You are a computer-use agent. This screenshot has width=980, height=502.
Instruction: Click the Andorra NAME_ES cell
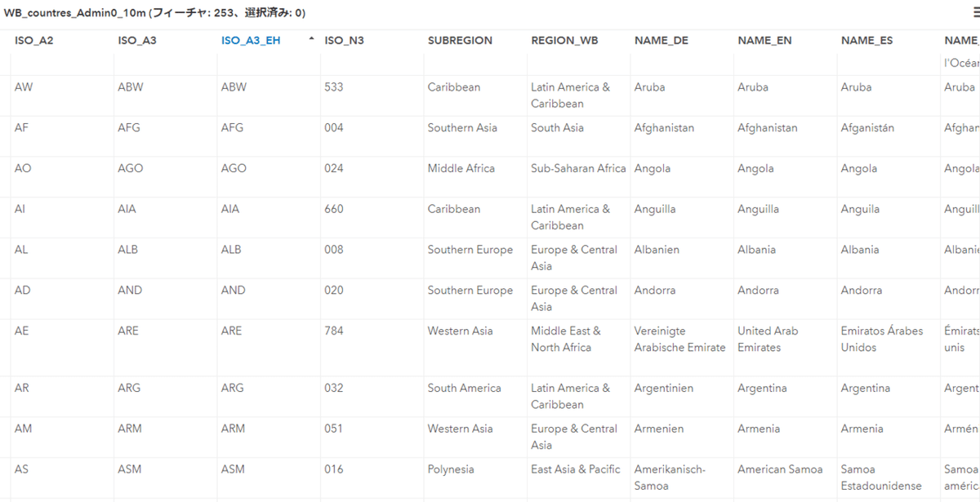(861, 291)
